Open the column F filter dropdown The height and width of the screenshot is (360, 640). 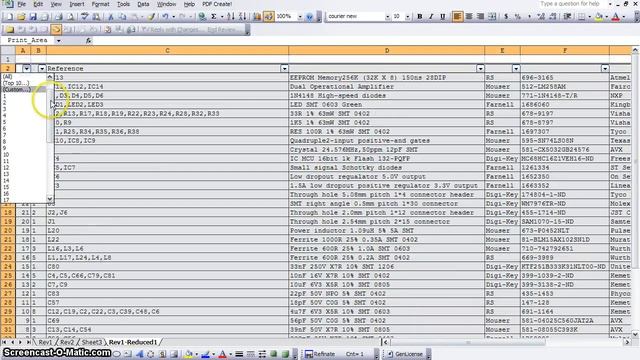point(605,69)
